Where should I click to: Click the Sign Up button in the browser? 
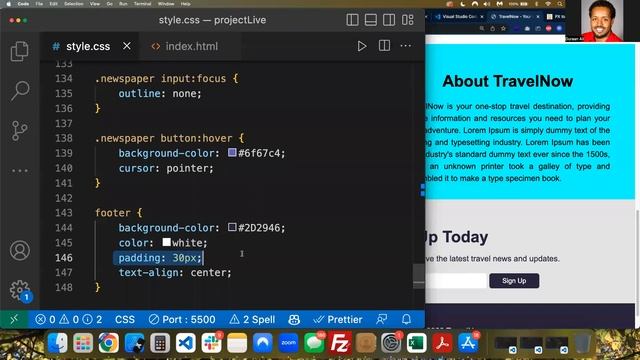514,281
